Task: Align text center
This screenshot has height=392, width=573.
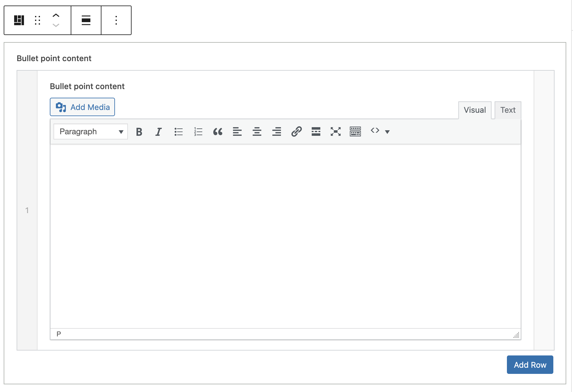Action: click(257, 132)
